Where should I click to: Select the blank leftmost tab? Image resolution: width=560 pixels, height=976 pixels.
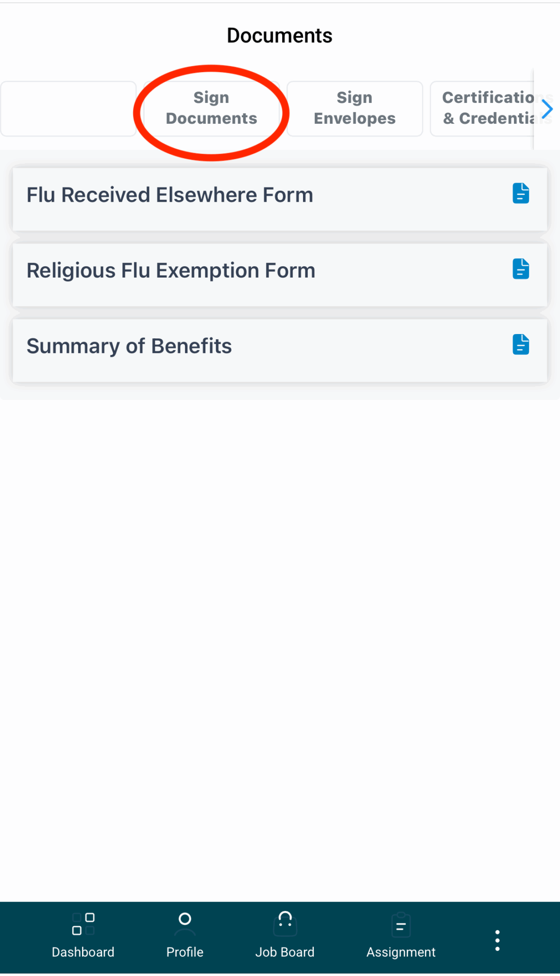click(69, 108)
